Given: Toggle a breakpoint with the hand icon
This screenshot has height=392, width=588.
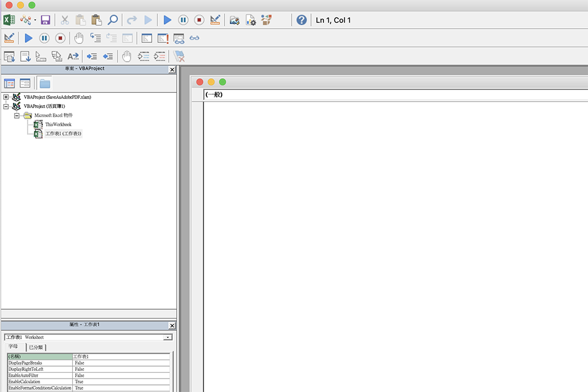Looking at the screenshot, I should (128, 56).
